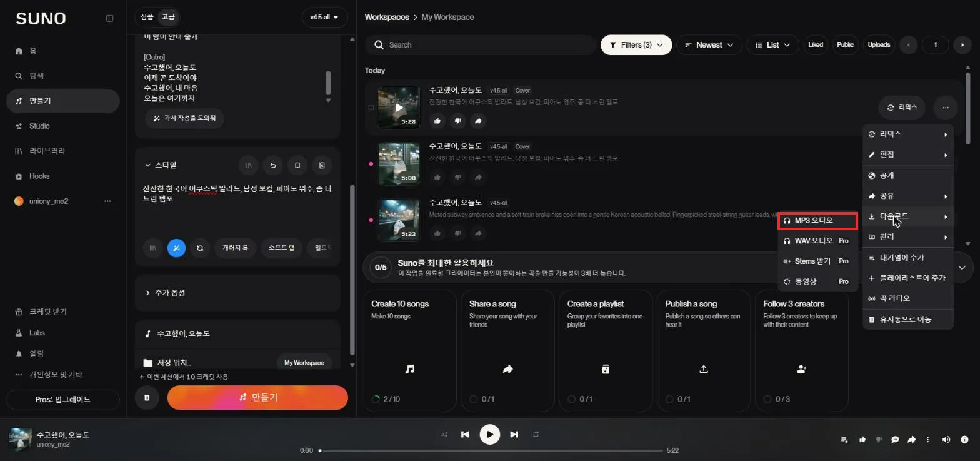Open the List view dropdown
980x461 pixels.
click(773, 45)
